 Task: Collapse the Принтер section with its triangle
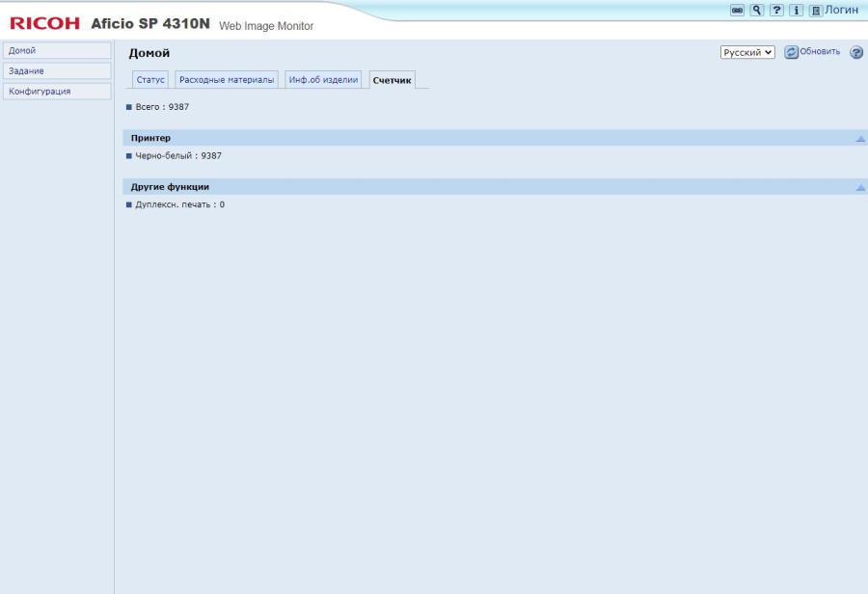860,139
